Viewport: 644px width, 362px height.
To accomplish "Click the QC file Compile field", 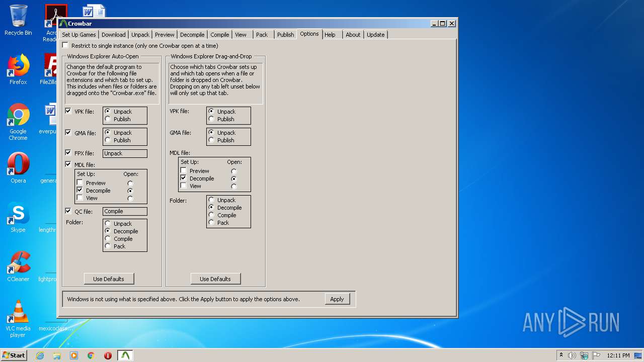I will (125, 212).
